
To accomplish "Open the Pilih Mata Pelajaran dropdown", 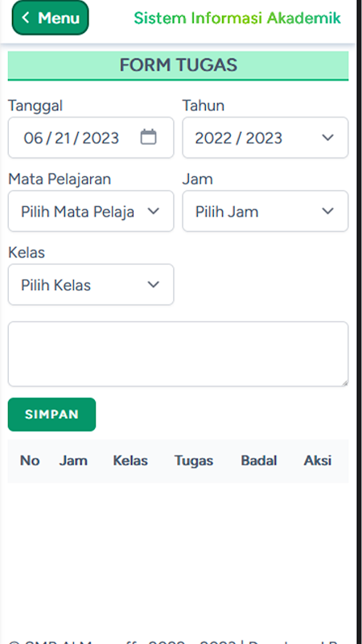I will click(91, 211).
